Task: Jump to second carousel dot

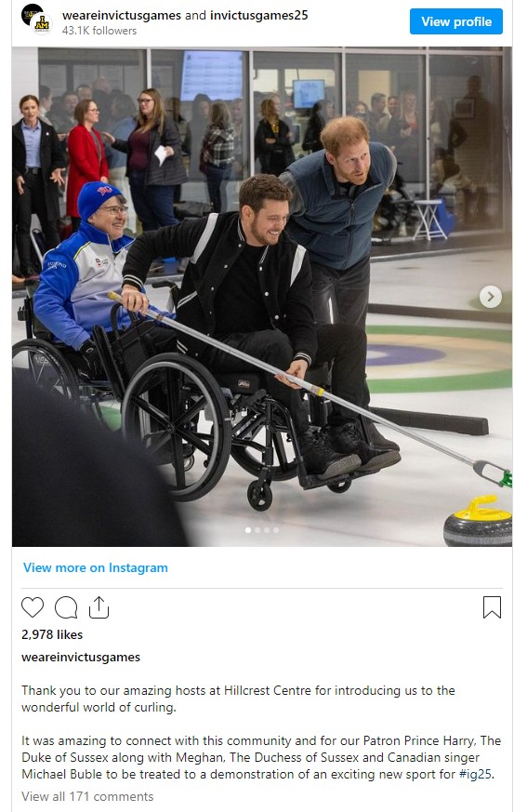Action: click(257, 530)
